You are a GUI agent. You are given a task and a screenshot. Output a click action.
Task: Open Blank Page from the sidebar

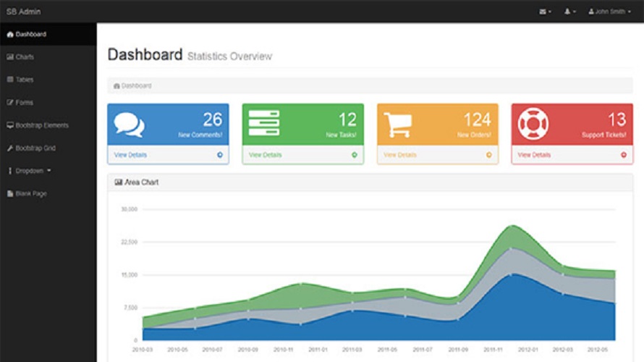(x=48, y=193)
